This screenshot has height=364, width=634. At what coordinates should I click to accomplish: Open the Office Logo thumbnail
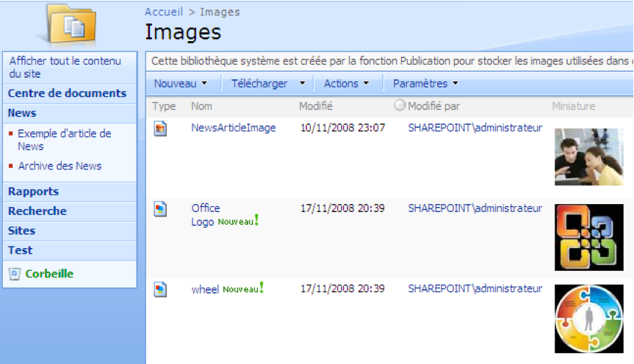(x=588, y=237)
